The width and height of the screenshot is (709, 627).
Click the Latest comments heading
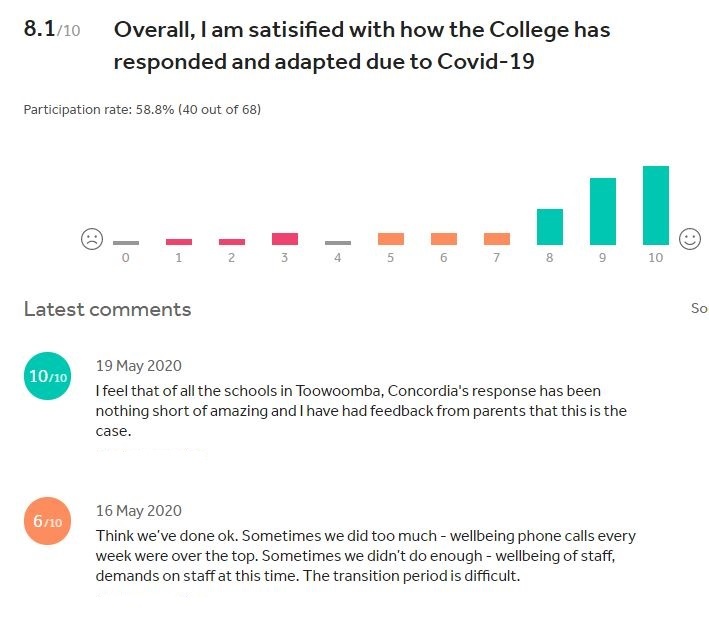108,309
